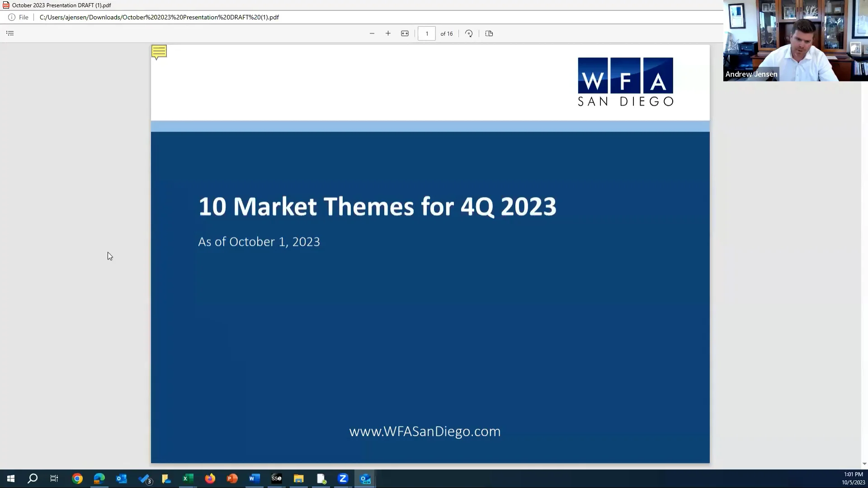
Task: Open the document with green check app
Action: tap(321, 479)
